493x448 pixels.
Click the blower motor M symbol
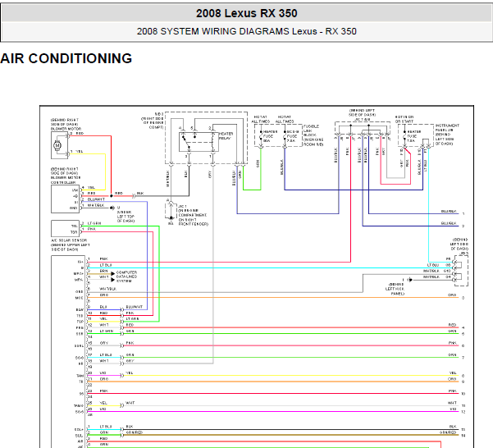(x=57, y=145)
